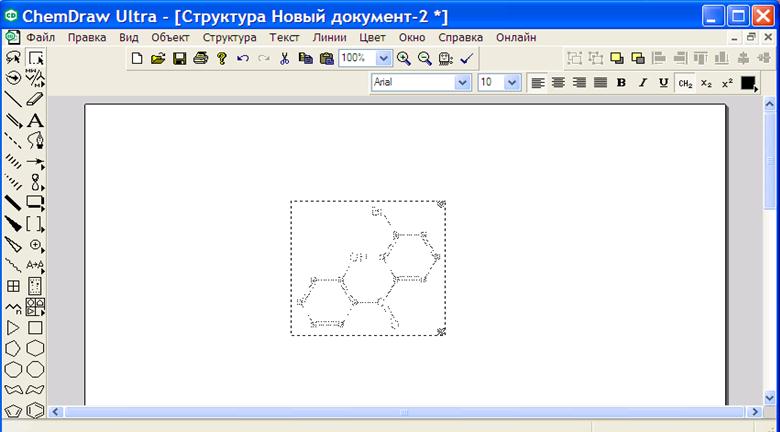This screenshot has width=780, height=432.
Task: Set text alignment to centered
Action: 558,83
